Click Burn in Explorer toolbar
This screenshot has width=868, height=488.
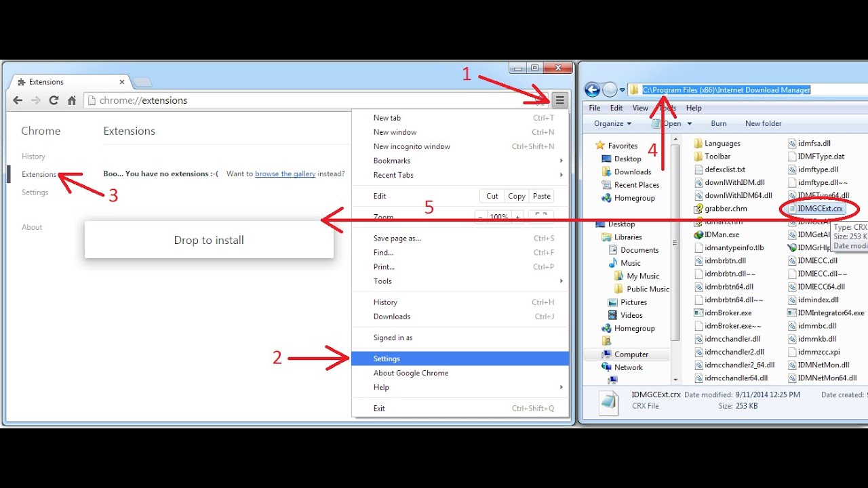pos(719,123)
